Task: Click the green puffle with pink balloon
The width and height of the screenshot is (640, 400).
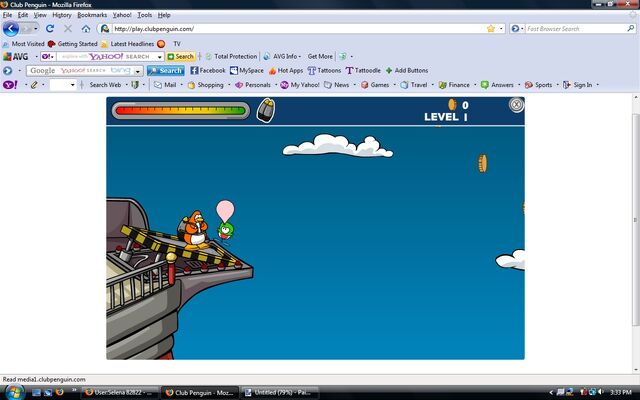Action: (225, 220)
